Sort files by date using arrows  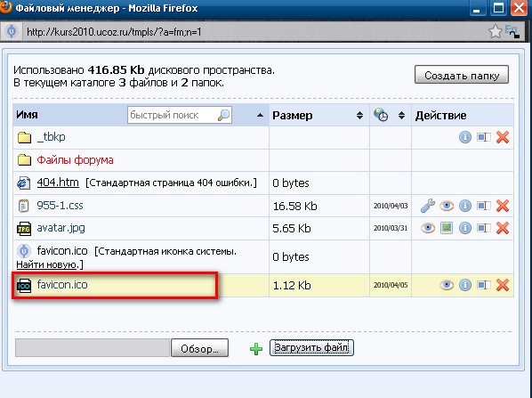point(401,116)
